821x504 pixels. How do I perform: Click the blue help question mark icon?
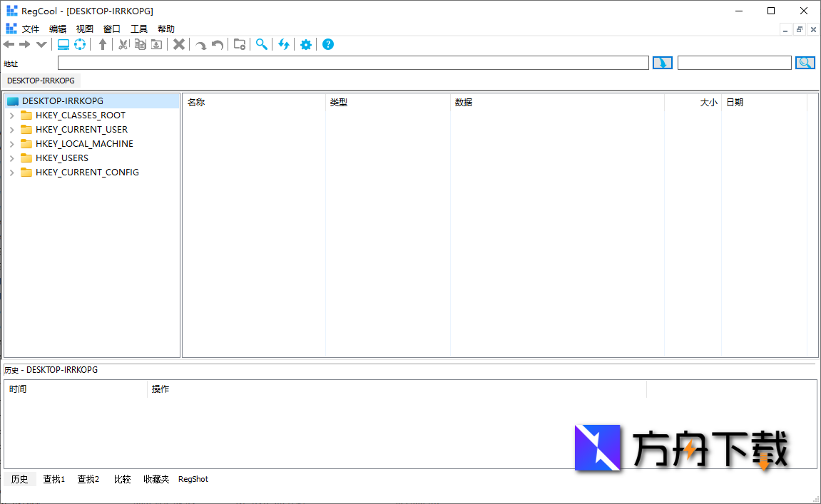328,45
